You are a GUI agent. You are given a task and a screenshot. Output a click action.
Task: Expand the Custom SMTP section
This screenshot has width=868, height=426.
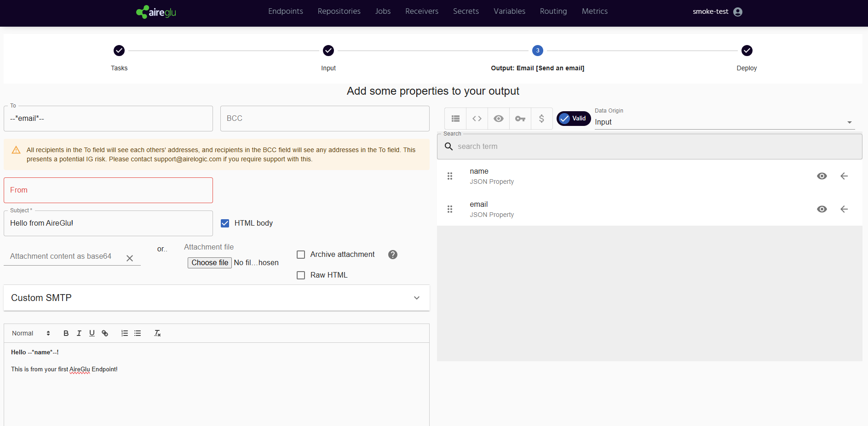coord(217,298)
